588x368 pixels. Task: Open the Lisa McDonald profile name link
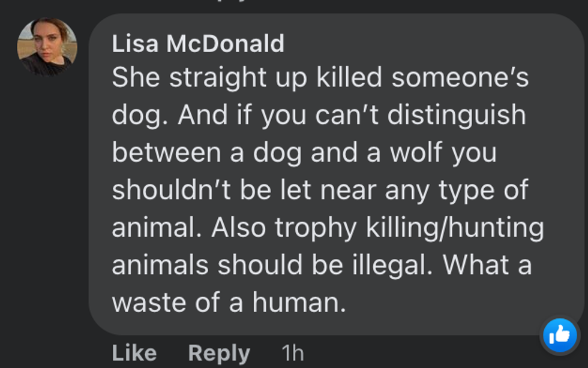click(198, 44)
